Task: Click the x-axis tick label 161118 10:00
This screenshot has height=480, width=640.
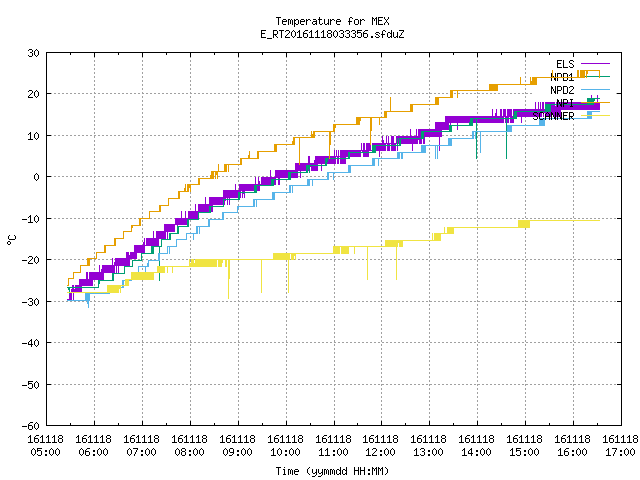Action: [285, 446]
